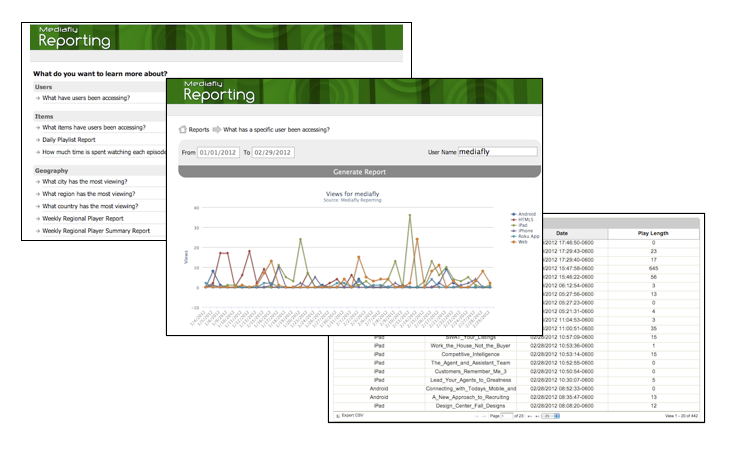Screen dimensions: 730x449
Task: Click 'Source: Mediafly Reporting' chart subtitle
Action: pos(352,200)
